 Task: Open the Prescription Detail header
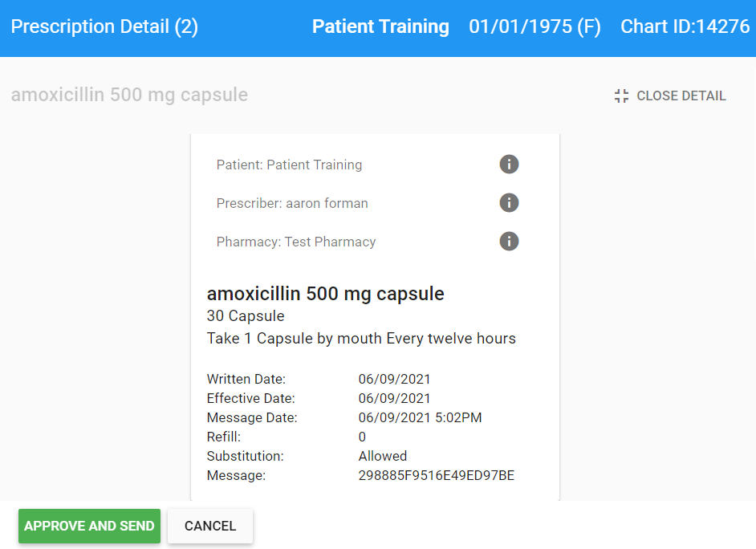click(104, 26)
